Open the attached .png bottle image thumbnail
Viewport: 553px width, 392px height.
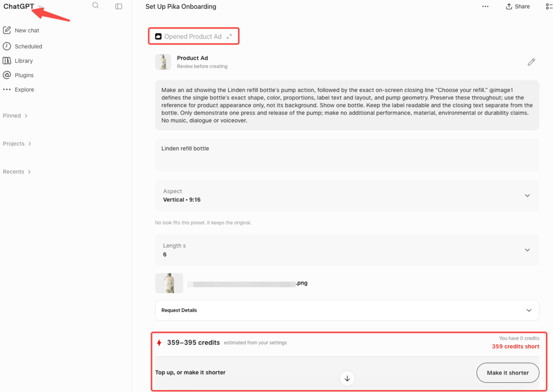(x=169, y=283)
